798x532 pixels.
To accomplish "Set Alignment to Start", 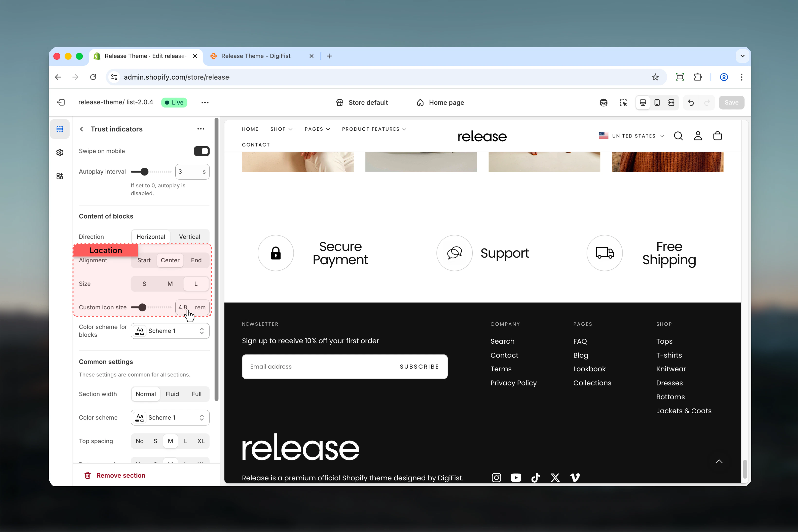I will click(x=144, y=260).
